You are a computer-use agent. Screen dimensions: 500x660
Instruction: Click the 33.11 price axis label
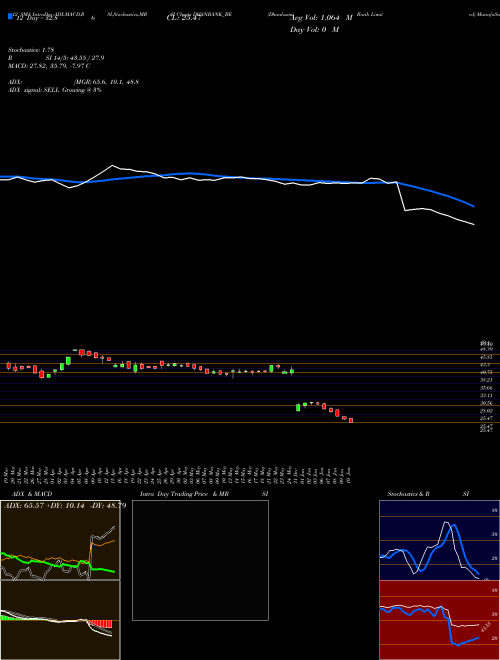pyautogui.click(x=487, y=395)
